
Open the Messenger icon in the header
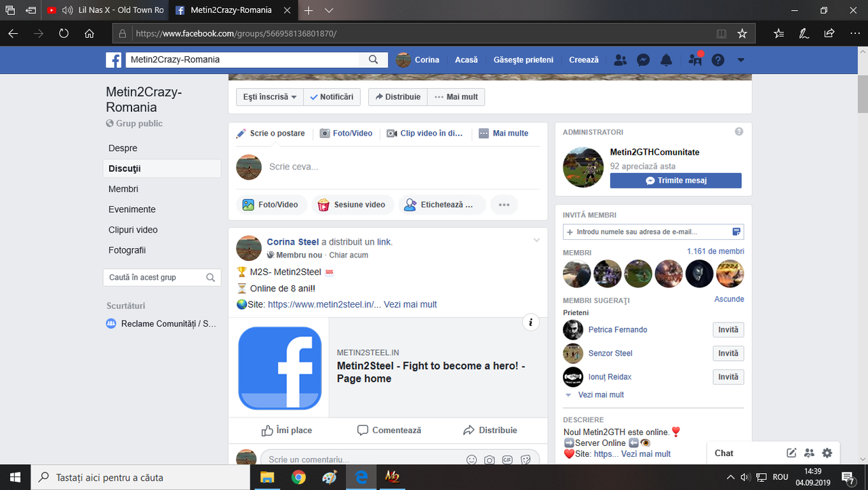tap(644, 60)
